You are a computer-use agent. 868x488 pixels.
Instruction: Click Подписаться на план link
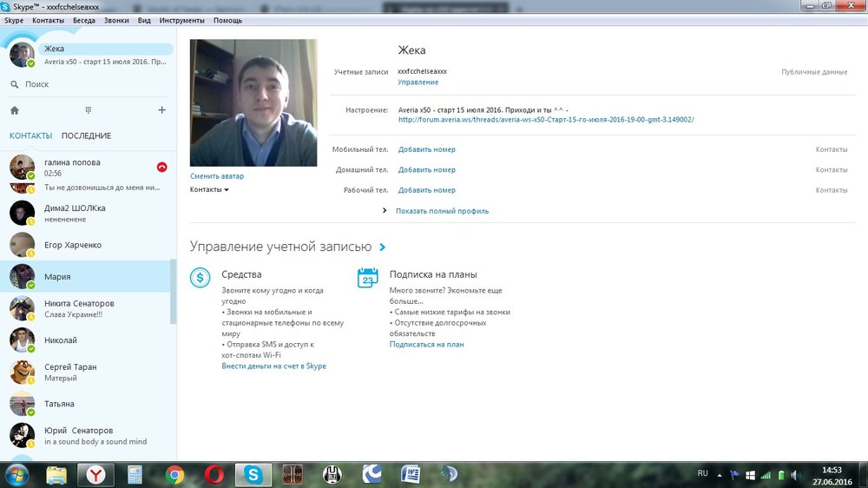click(426, 345)
